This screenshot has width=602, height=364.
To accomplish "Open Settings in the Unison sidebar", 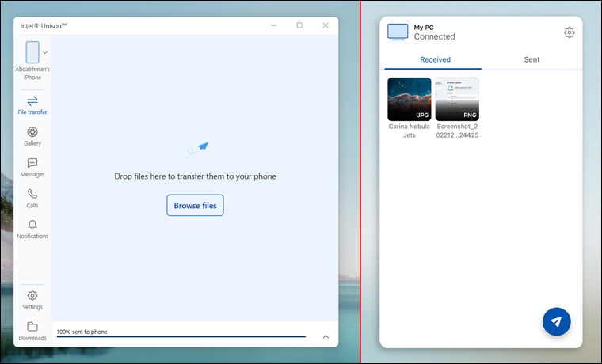I will pyautogui.click(x=32, y=299).
